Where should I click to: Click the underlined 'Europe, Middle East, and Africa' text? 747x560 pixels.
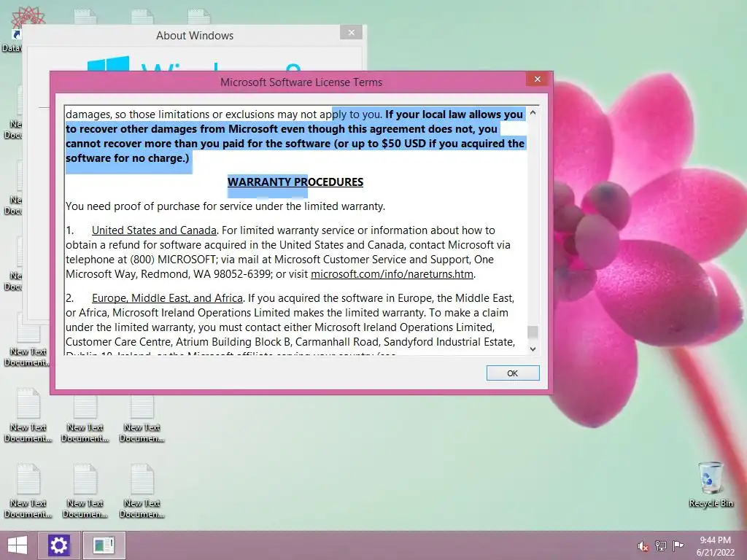167,298
